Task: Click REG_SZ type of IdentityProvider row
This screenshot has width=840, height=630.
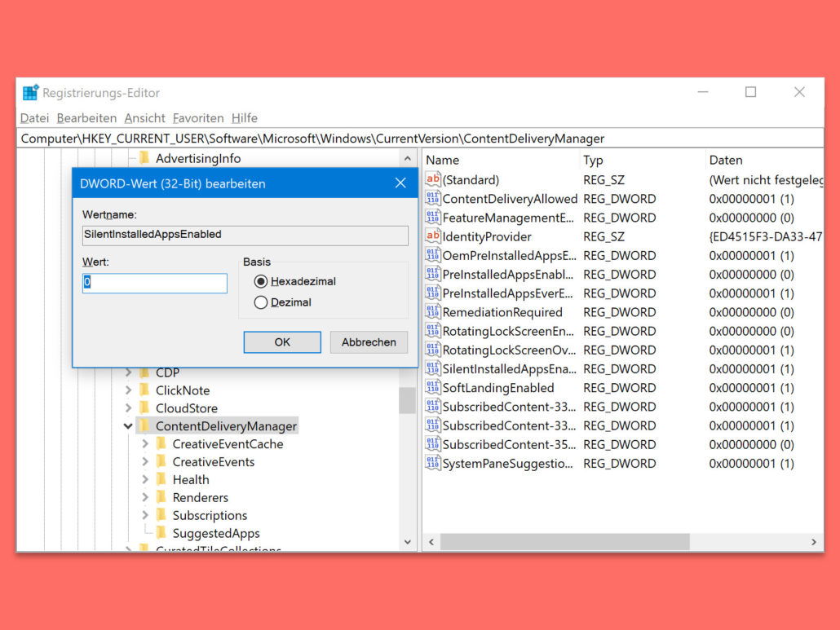Action: tap(603, 236)
